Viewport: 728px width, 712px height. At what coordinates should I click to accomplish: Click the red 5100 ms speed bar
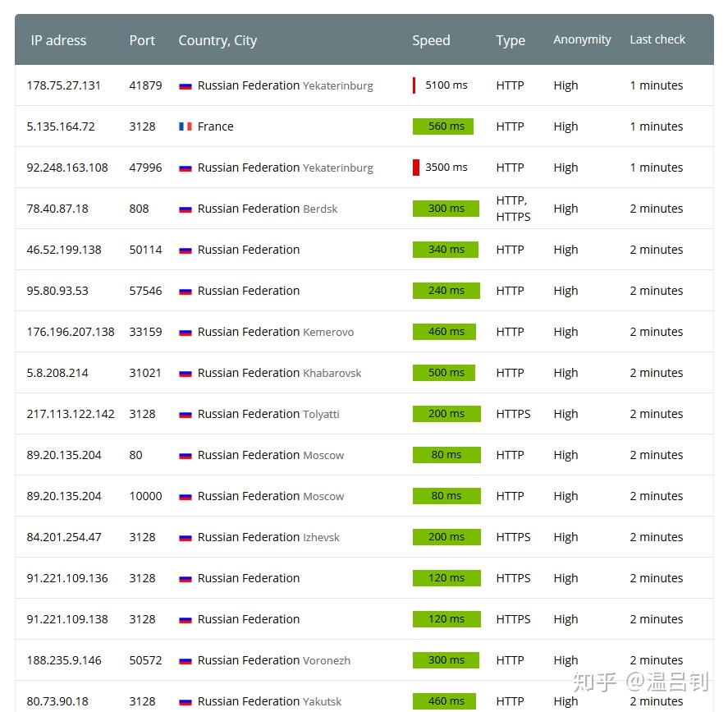coord(414,85)
